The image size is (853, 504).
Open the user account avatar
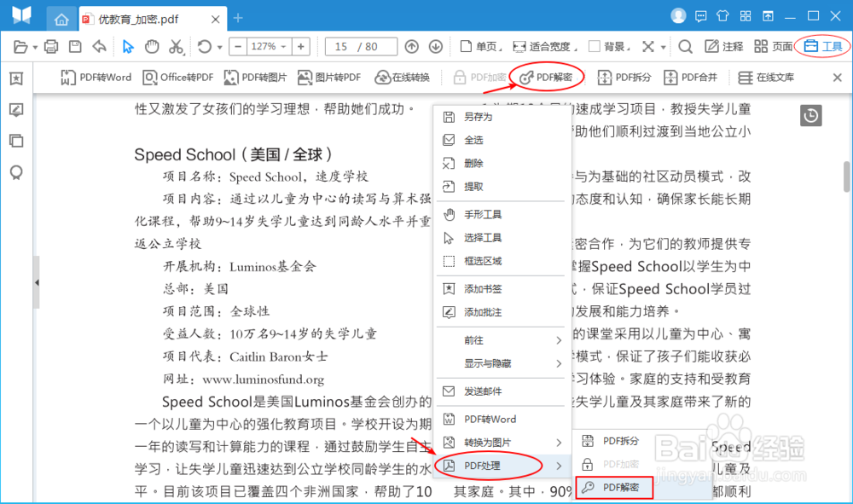pos(678,15)
